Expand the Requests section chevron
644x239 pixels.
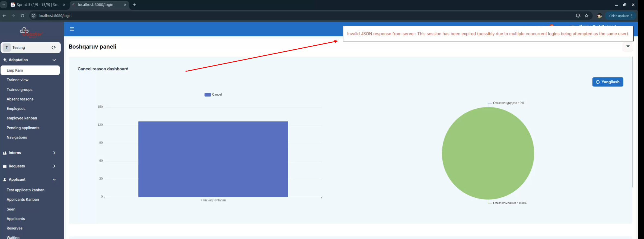click(x=54, y=166)
